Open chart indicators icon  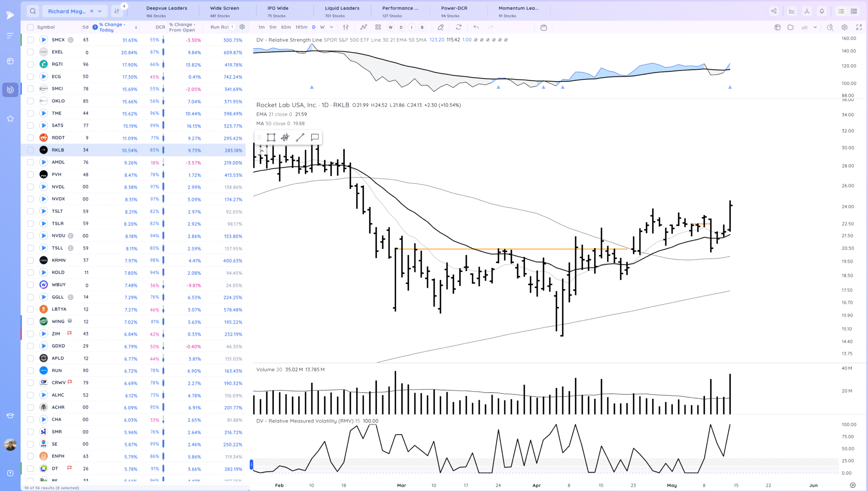point(363,27)
